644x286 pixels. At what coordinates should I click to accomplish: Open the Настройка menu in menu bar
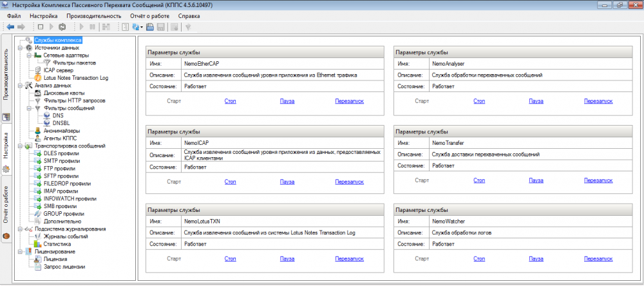coord(44,16)
